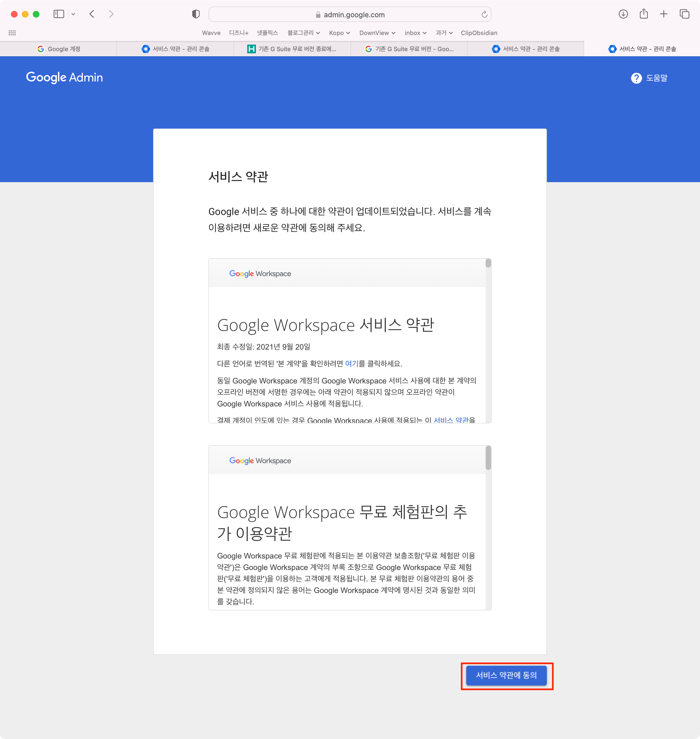Switch to 기존 G Suite 무료 버전 종료 tab
Viewport: 700px width, 739px height.
click(x=292, y=49)
